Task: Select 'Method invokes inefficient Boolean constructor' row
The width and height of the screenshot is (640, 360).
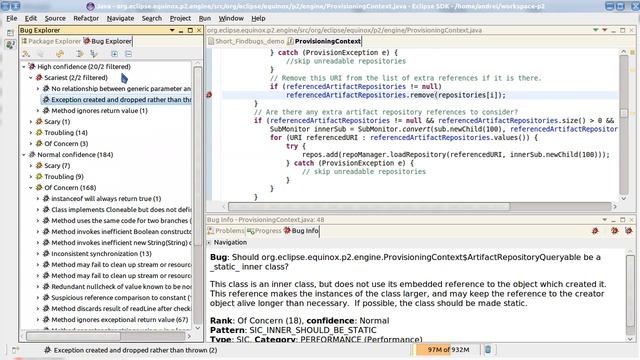Action: pos(117,232)
